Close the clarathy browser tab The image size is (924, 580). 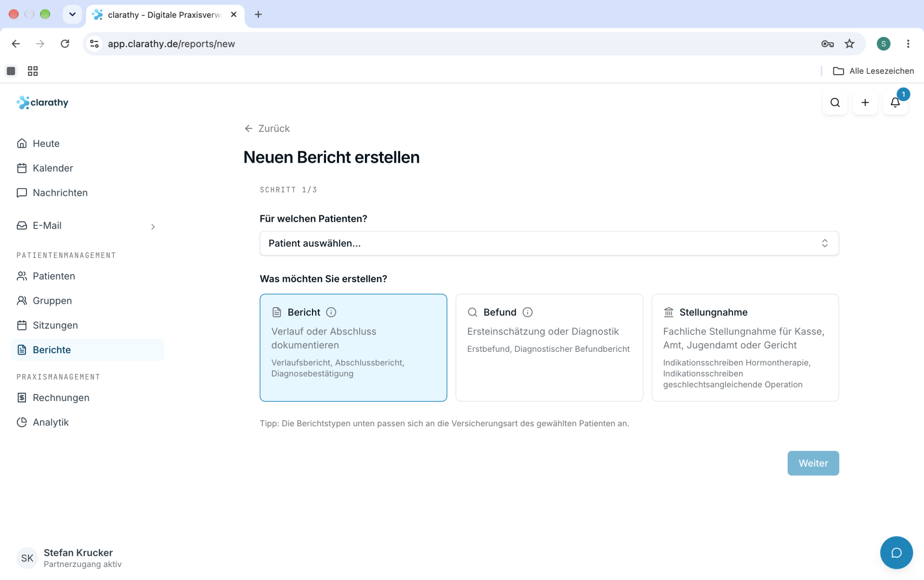(x=234, y=14)
